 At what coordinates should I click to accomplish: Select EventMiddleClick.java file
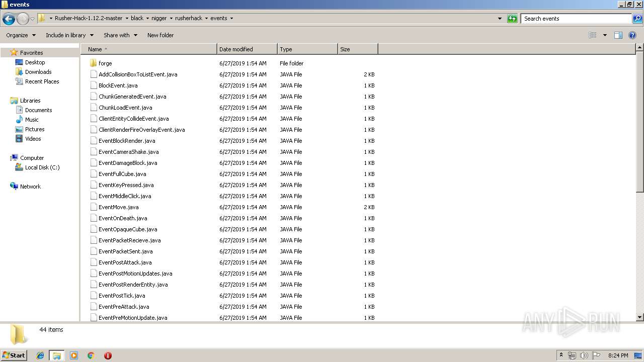[125, 196]
